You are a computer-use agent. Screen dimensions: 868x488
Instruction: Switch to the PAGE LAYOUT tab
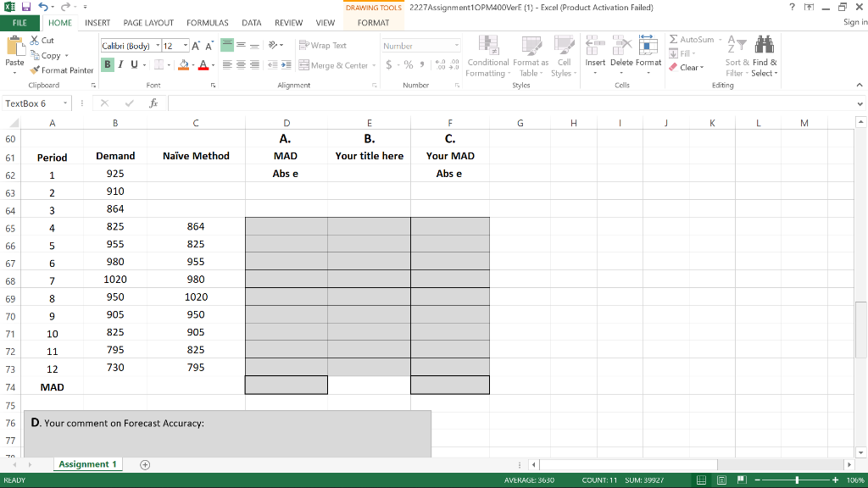pyautogui.click(x=148, y=23)
